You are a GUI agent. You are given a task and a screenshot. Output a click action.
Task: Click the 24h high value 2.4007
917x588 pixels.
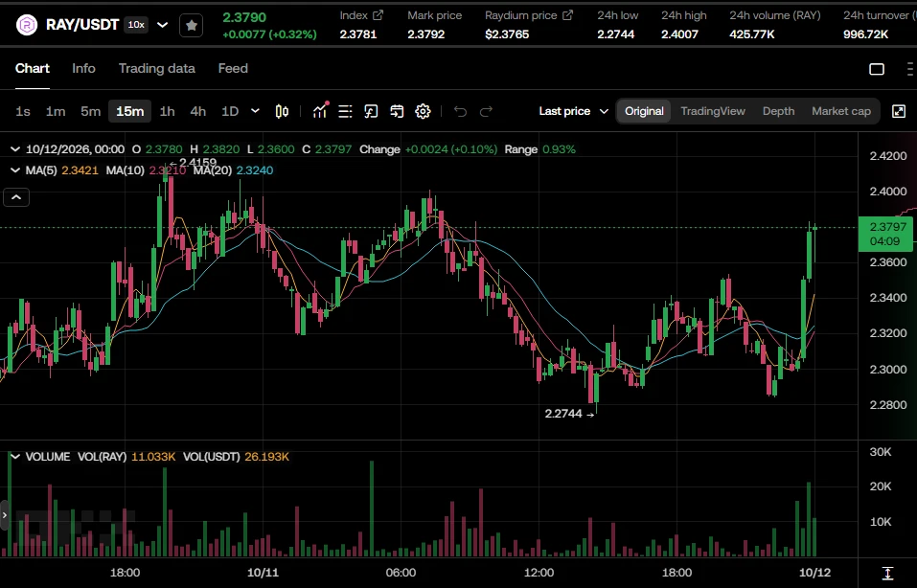pos(679,34)
